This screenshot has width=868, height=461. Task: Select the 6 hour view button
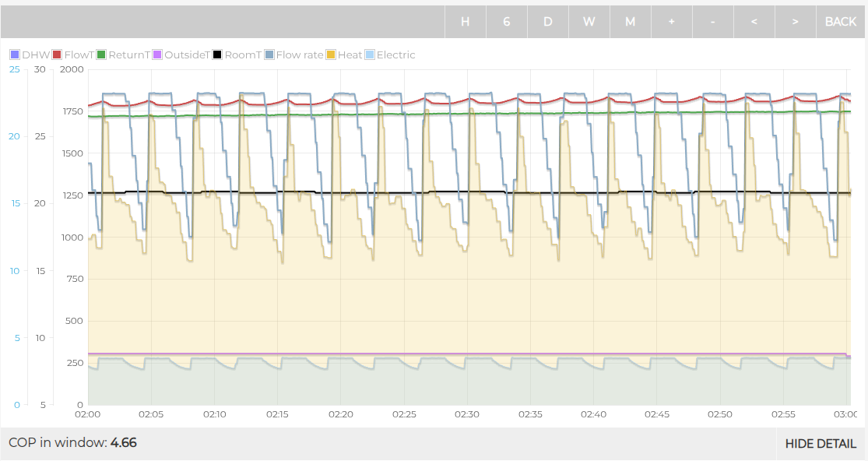coord(507,22)
